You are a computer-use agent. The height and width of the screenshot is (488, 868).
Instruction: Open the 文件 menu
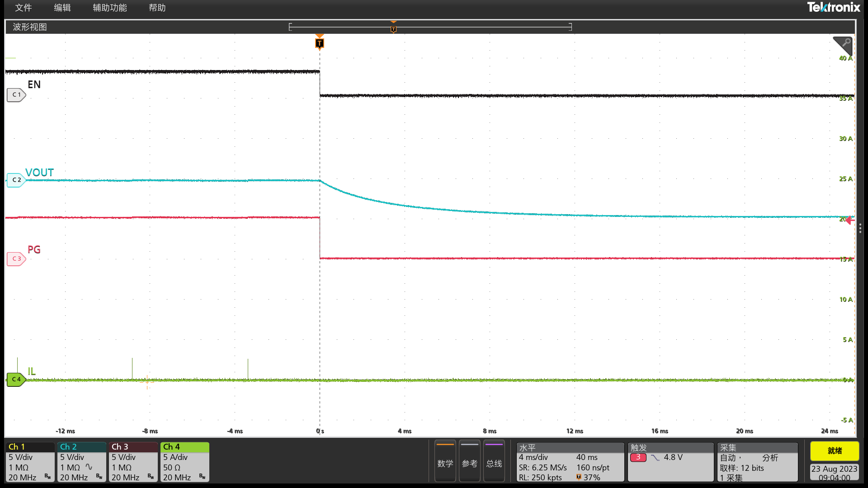(x=23, y=8)
